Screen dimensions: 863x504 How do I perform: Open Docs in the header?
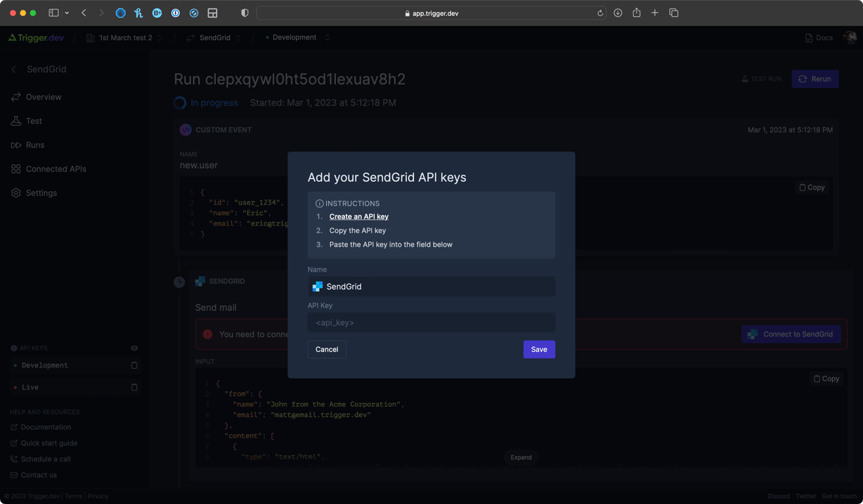[819, 38]
